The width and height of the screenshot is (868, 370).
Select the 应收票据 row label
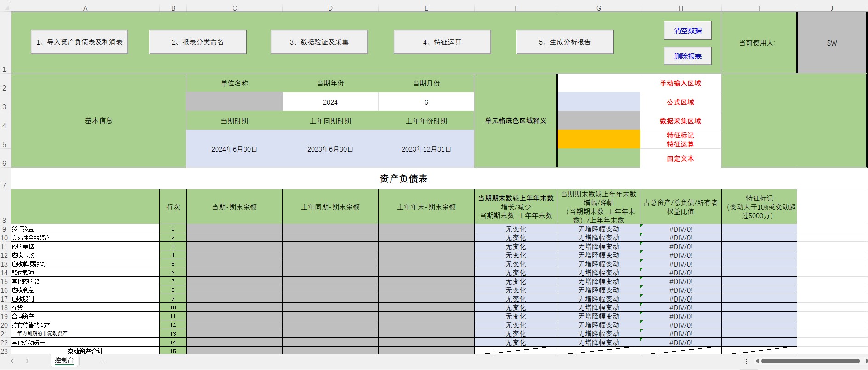tap(85, 246)
